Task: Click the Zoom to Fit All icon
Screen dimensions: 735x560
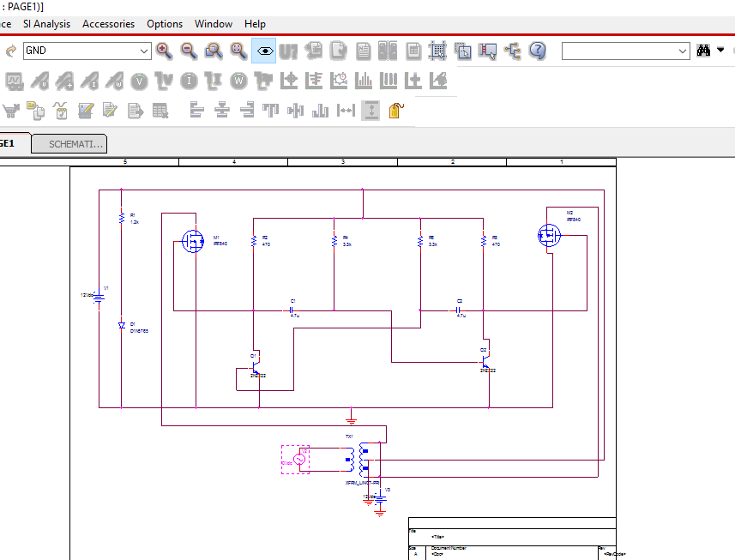Action: point(238,51)
